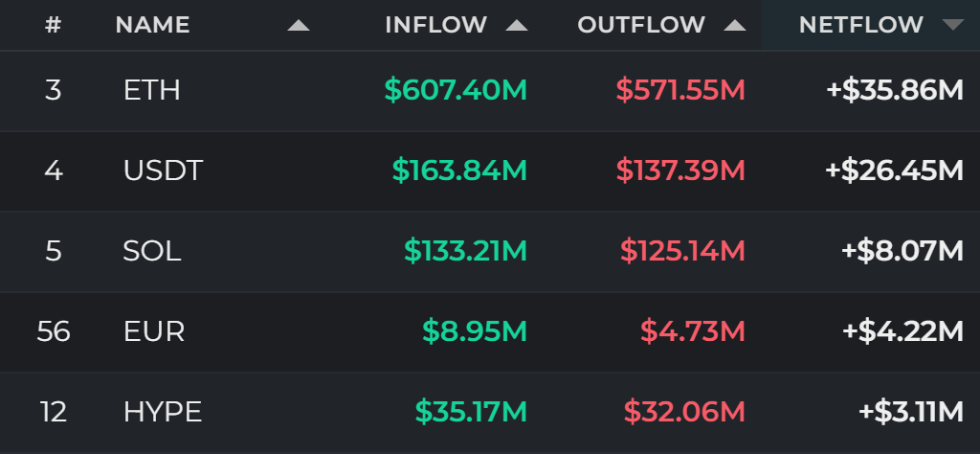Image resolution: width=980 pixels, height=454 pixels.
Task: Sort by OUTFLOW column arrow
Action: 735,26
